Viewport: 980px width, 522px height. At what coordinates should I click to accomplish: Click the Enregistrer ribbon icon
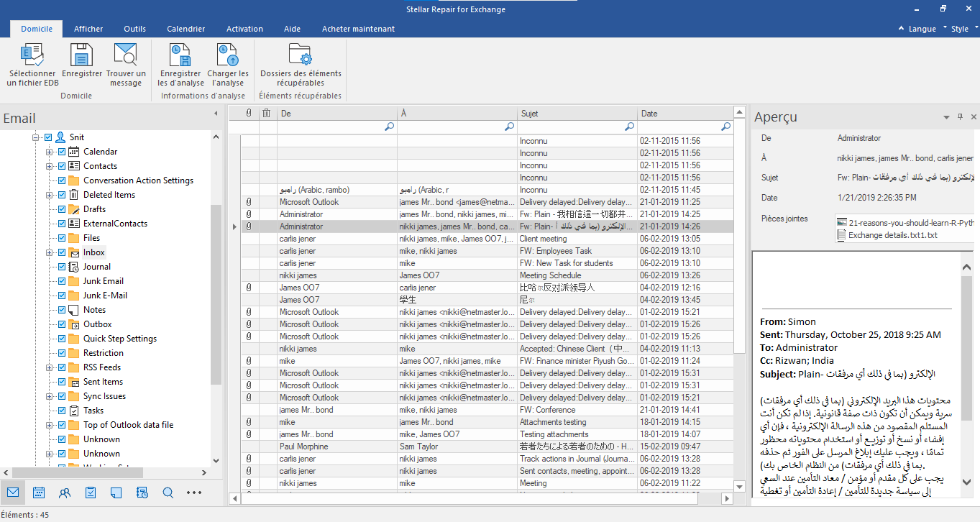point(82,55)
